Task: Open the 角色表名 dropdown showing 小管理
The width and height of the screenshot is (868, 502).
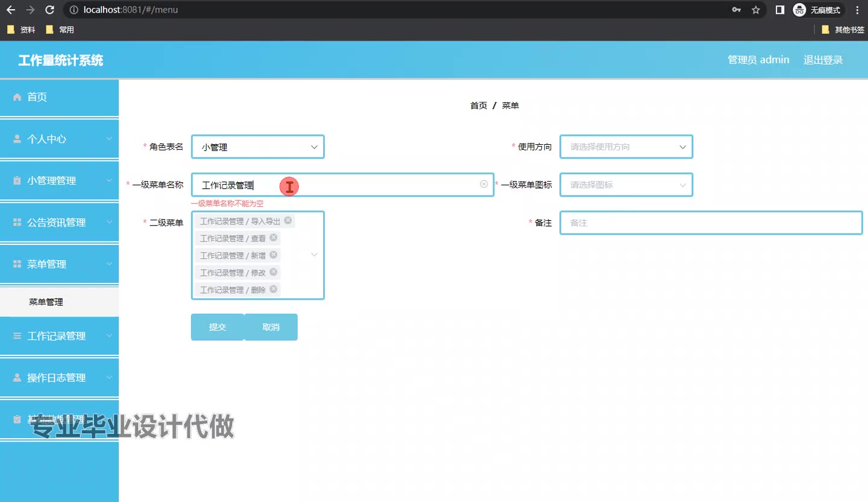Action: pyautogui.click(x=258, y=147)
